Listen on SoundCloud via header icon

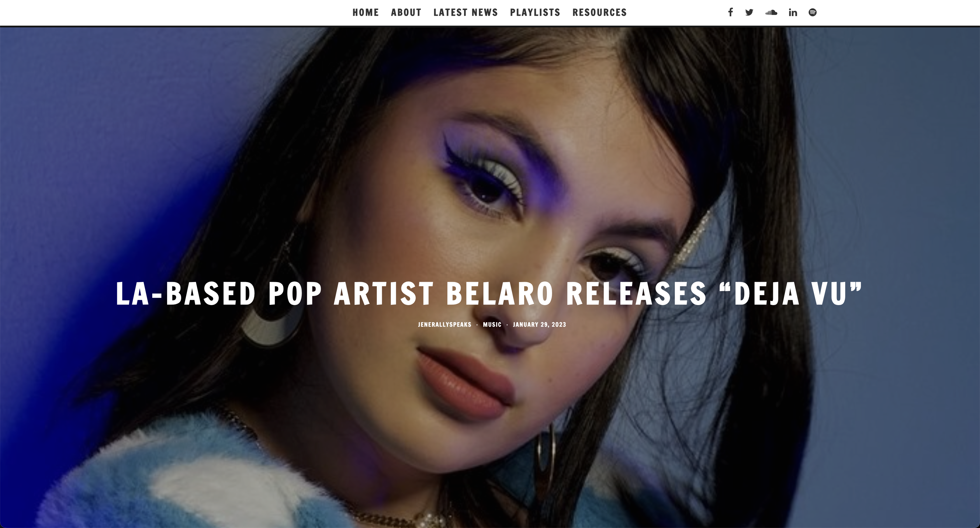(771, 13)
